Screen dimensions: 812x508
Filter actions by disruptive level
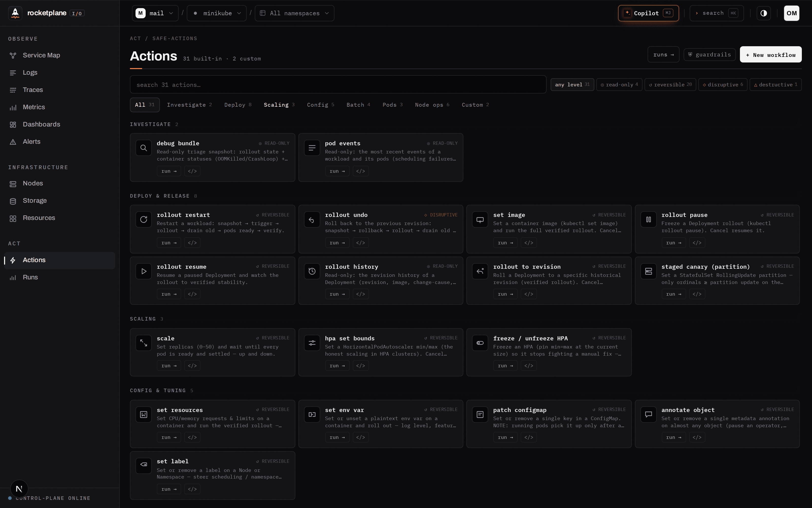point(723,85)
